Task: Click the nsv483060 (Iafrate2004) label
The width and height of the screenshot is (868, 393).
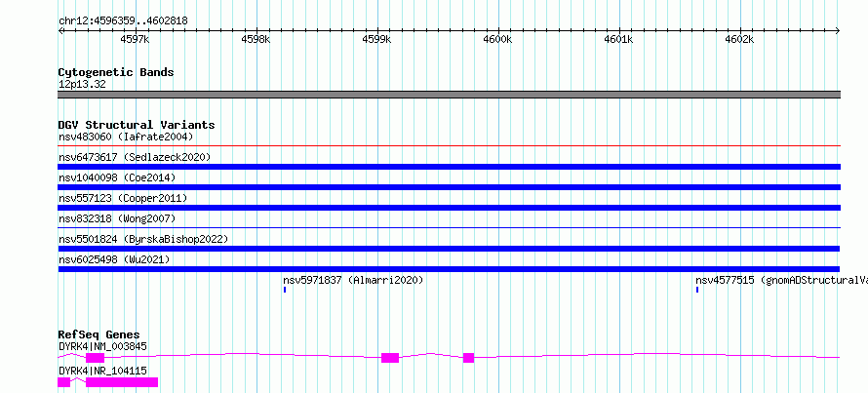Action: tap(126, 137)
